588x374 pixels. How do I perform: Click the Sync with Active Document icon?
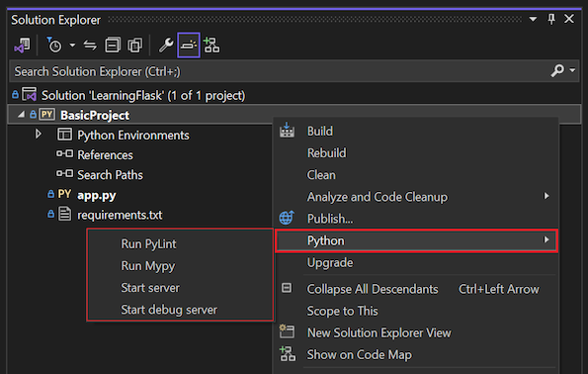coord(90,46)
